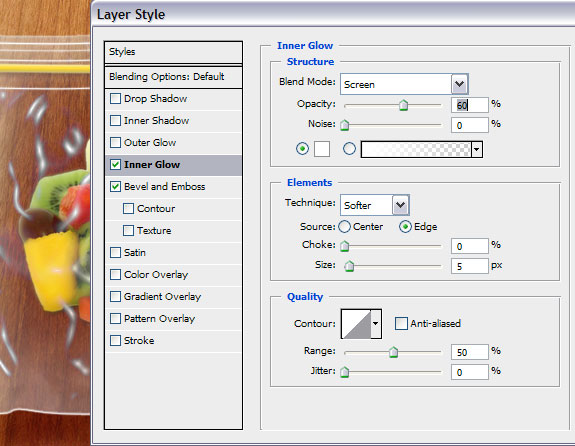The image size is (575, 446).
Task: Click the Range slider handle
Action: [x=393, y=352]
